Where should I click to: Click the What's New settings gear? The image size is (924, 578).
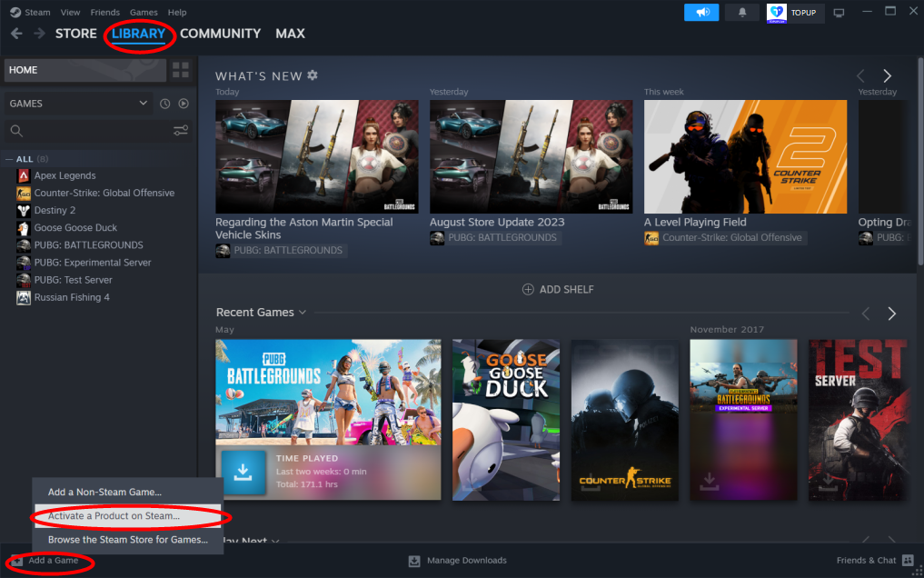pyautogui.click(x=313, y=75)
